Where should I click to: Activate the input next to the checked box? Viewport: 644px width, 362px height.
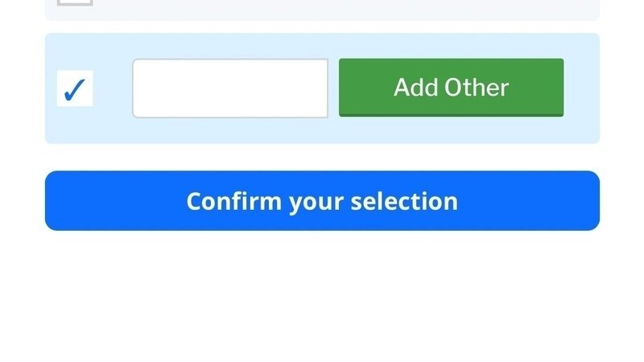pyautogui.click(x=230, y=88)
